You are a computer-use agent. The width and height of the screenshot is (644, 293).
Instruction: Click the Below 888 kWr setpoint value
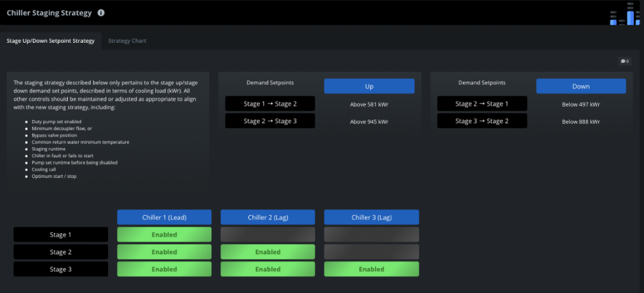581,121
